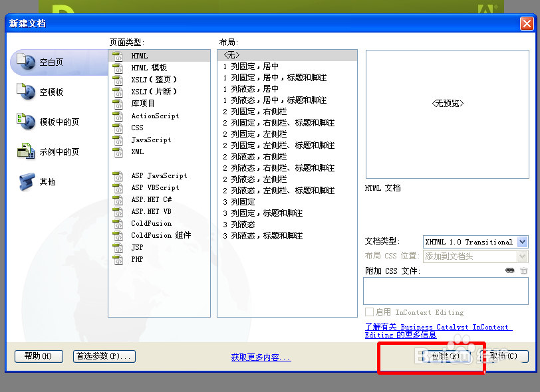Click the ColdFusion file icon
Viewport: 540px width, 392px height.
click(118, 223)
